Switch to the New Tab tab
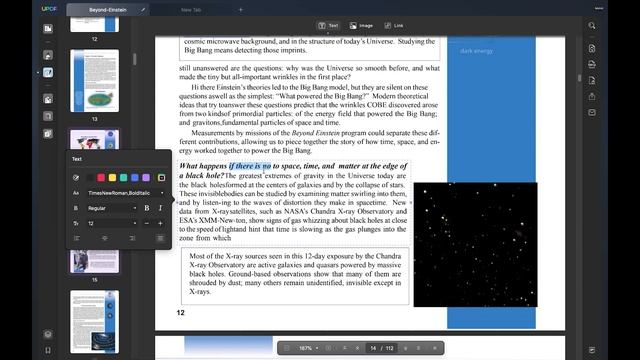This screenshot has width=640, height=360. point(191,9)
